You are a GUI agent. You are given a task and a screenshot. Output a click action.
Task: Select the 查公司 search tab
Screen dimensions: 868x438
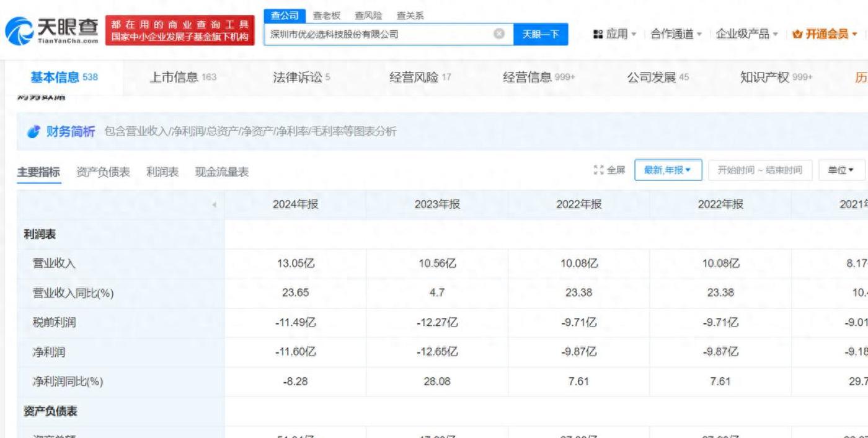[285, 15]
